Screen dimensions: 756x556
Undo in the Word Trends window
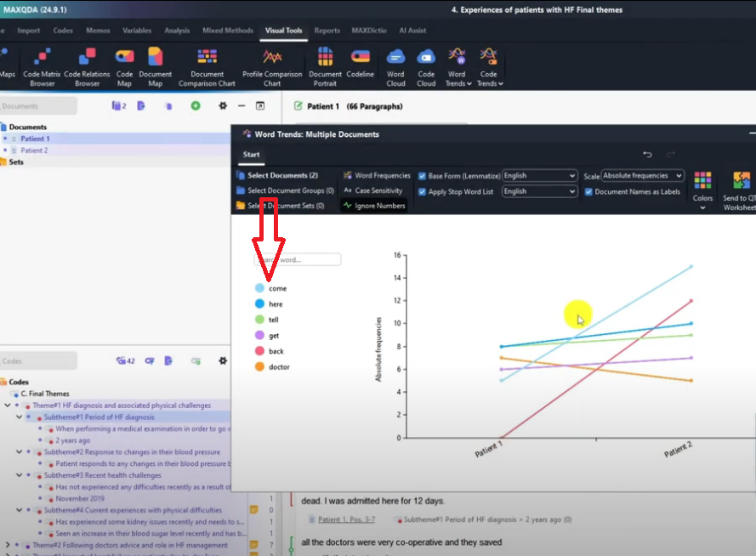647,154
